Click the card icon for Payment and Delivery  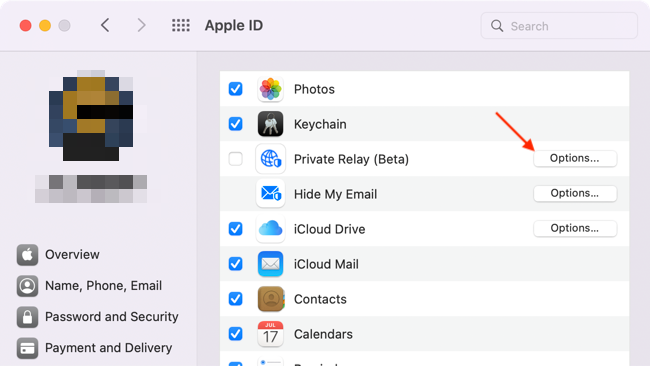(27, 348)
